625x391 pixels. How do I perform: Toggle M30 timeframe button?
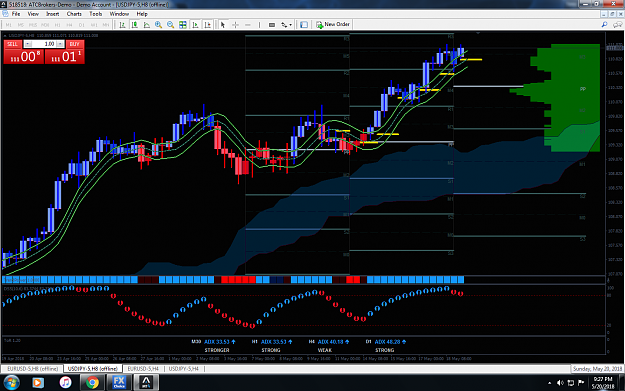coord(45,25)
